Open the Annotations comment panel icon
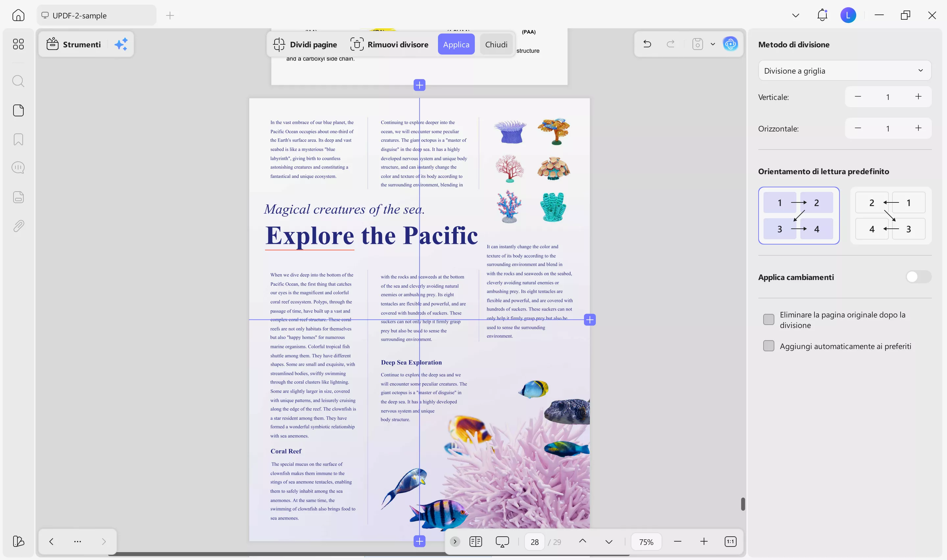Viewport: 947px width, 560px height. (x=18, y=167)
